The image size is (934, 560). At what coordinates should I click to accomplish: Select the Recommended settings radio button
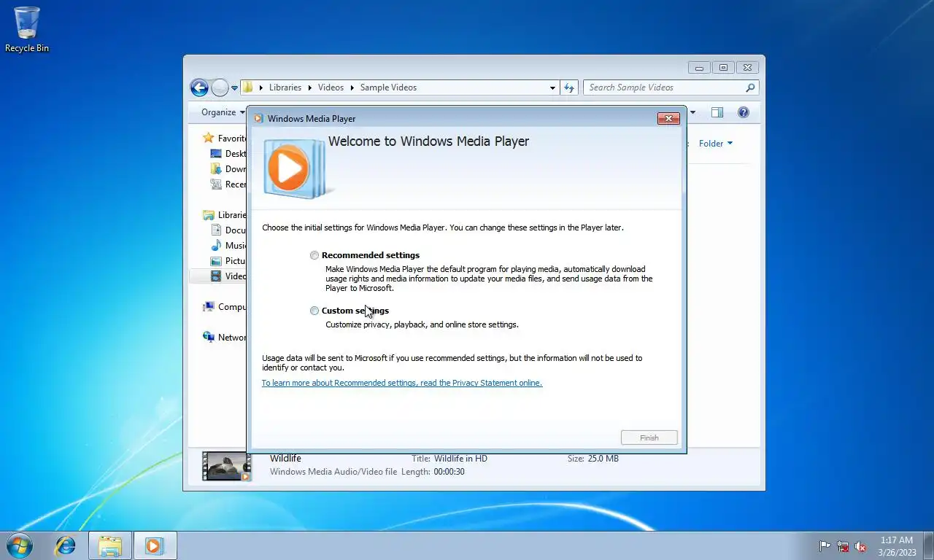(x=314, y=255)
